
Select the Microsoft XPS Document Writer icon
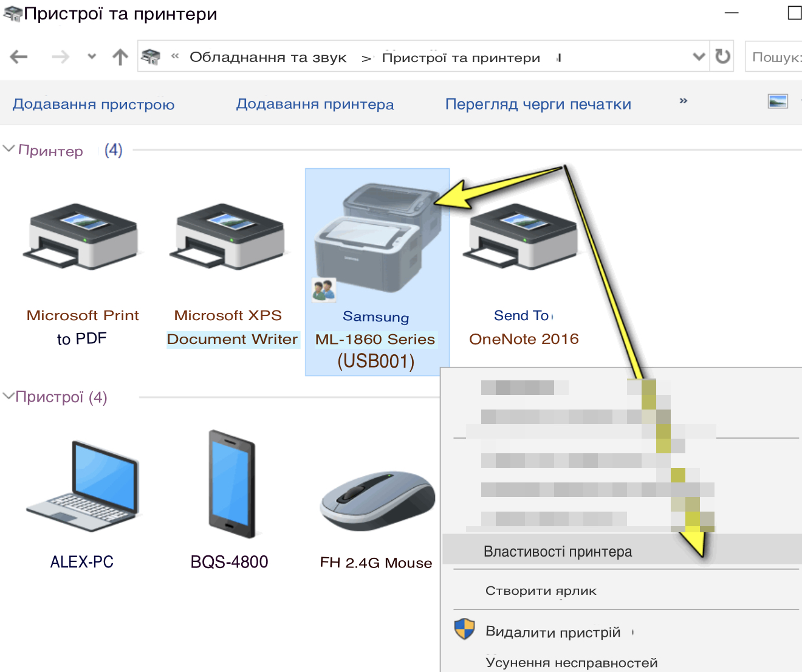(229, 238)
